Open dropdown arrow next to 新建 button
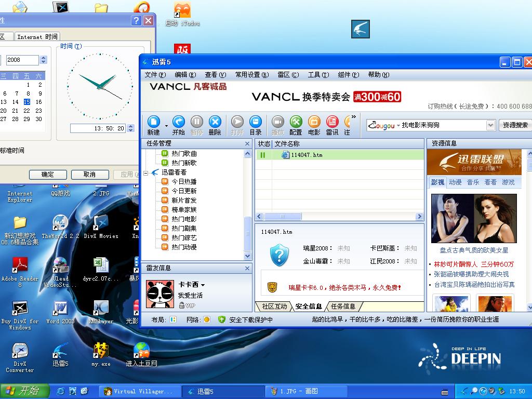 pos(166,126)
